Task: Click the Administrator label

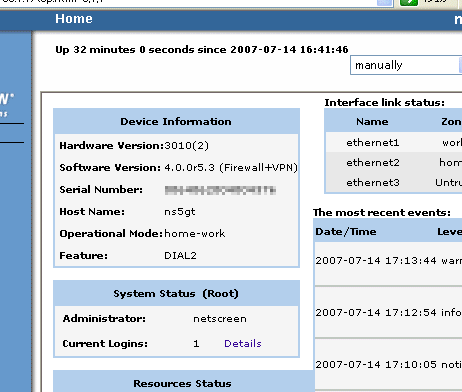Action: [104, 318]
